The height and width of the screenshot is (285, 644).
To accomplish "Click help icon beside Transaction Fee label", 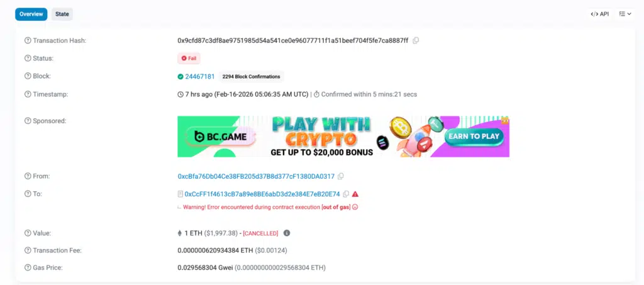I will pos(28,250).
